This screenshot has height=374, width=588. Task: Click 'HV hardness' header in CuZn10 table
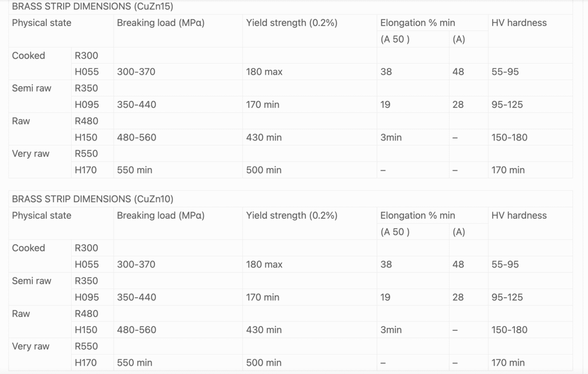click(x=519, y=215)
